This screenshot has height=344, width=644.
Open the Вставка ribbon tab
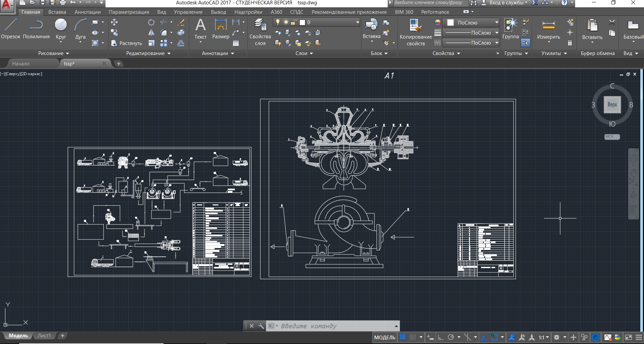[x=57, y=12]
